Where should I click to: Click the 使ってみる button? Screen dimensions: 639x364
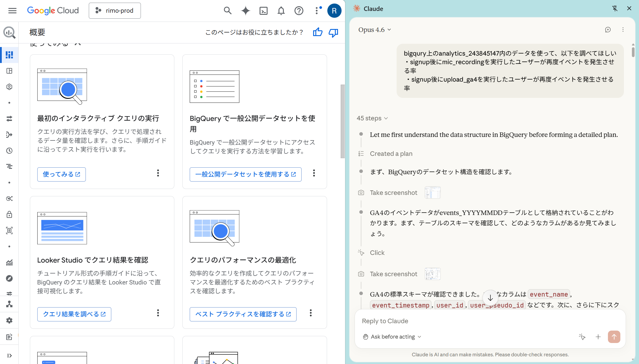62,174
